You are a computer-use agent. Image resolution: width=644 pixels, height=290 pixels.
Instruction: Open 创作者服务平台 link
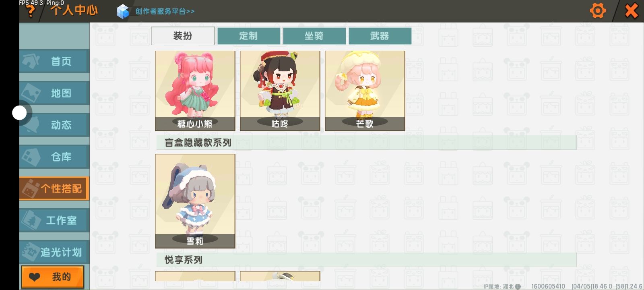(165, 11)
